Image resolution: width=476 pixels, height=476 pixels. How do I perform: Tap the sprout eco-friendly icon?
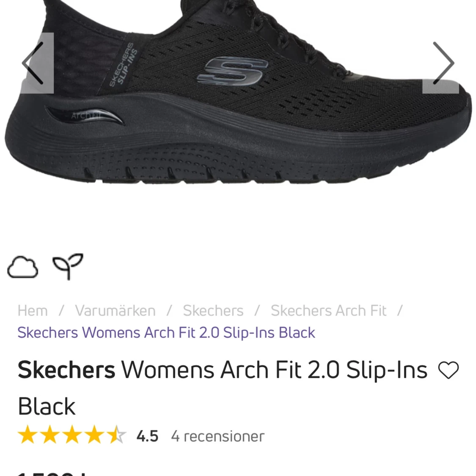coord(68,266)
